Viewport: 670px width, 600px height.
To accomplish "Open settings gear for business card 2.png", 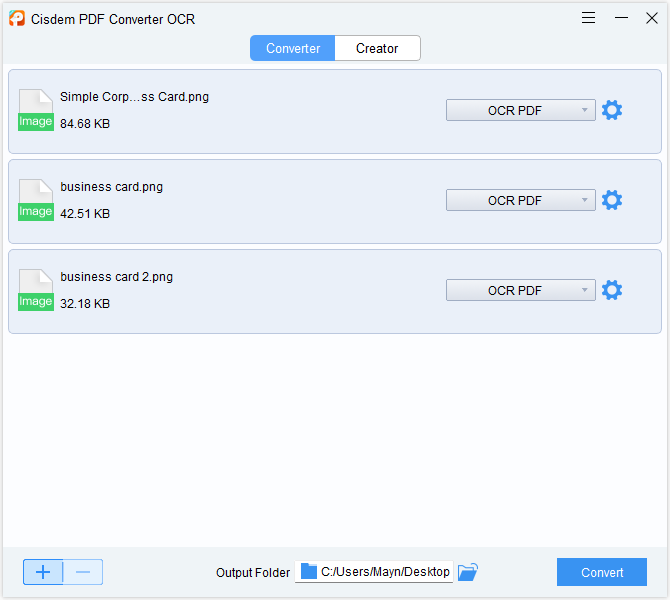I will pos(612,290).
